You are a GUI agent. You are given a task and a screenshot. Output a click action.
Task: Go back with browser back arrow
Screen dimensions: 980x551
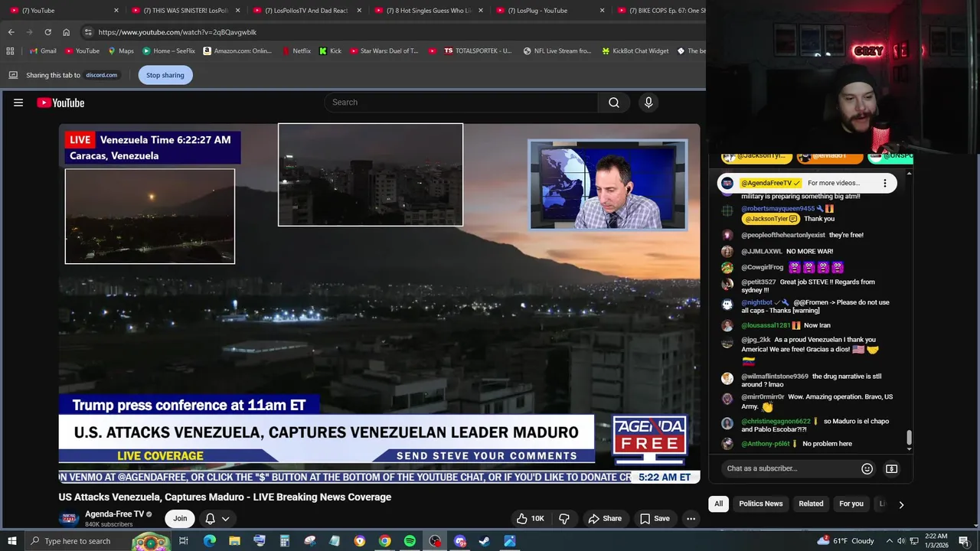(11, 32)
